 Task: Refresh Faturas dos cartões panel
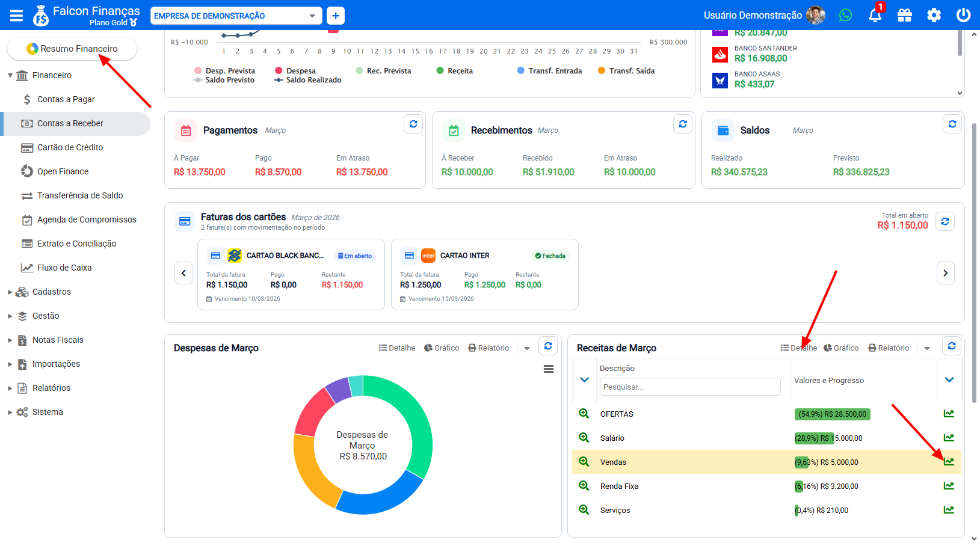tap(945, 221)
